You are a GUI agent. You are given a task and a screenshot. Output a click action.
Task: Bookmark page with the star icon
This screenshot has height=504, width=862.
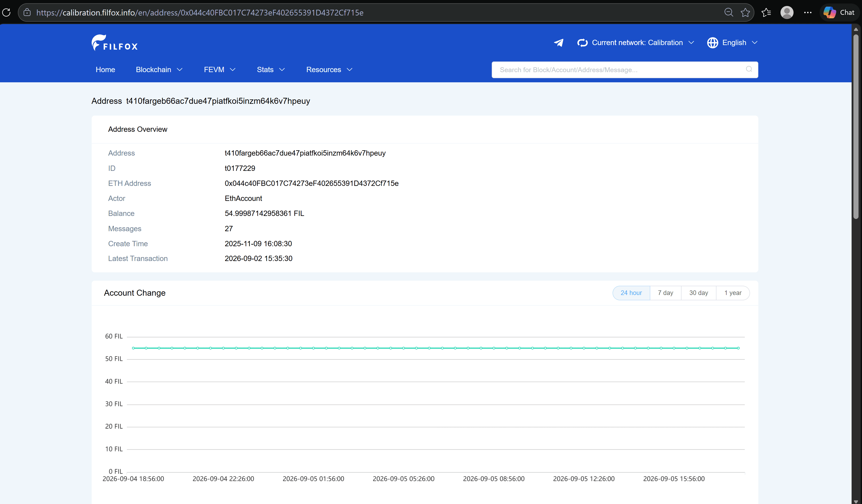point(745,13)
